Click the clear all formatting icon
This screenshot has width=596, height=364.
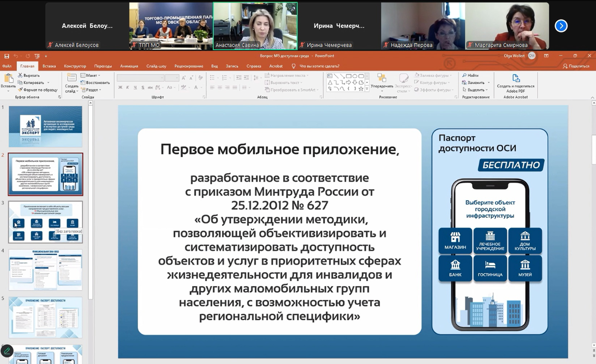coord(201,78)
